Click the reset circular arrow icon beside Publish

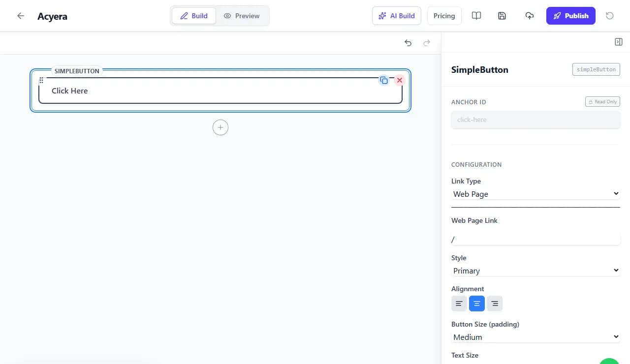click(x=610, y=16)
